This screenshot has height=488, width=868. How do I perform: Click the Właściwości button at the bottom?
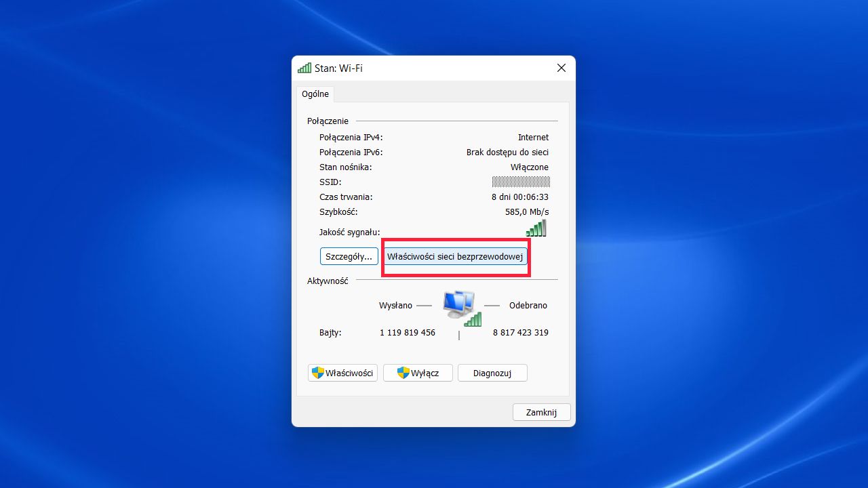pyautogui.click(x=342, y=372)
